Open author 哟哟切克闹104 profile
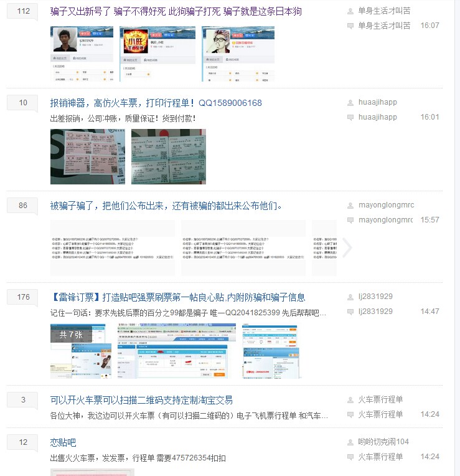Viewport: 460px width, 476px height. click(383, 442)
